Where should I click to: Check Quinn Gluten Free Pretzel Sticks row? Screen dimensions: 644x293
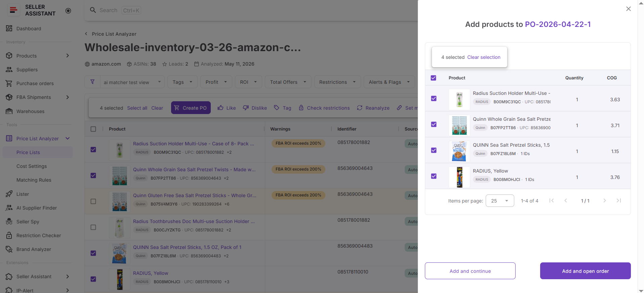(x=93, y=201)
